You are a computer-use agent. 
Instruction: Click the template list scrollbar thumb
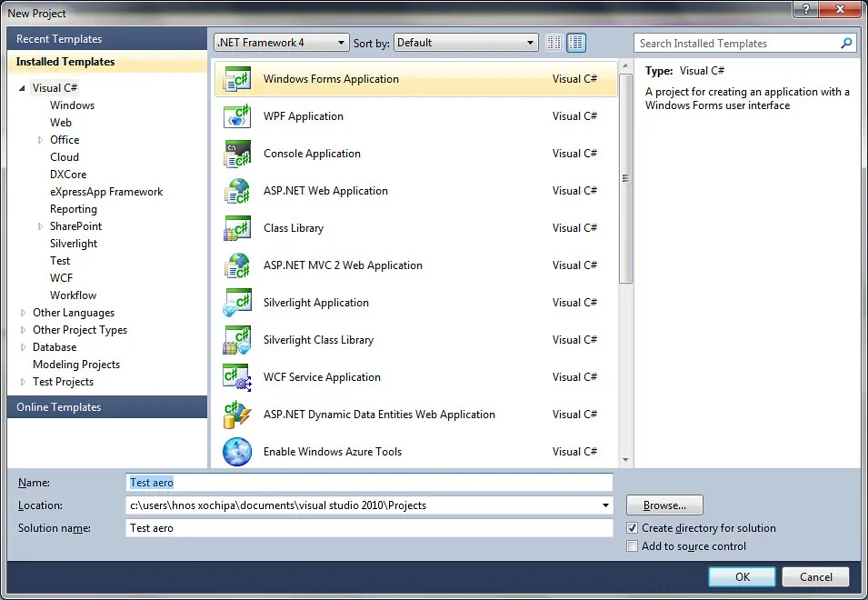[x=625, y=178]
